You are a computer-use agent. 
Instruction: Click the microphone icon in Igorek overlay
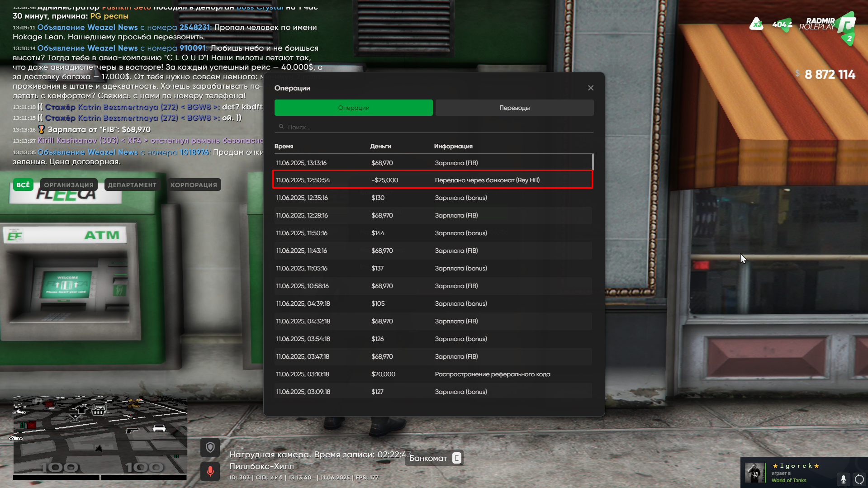(x=843, y=479)
